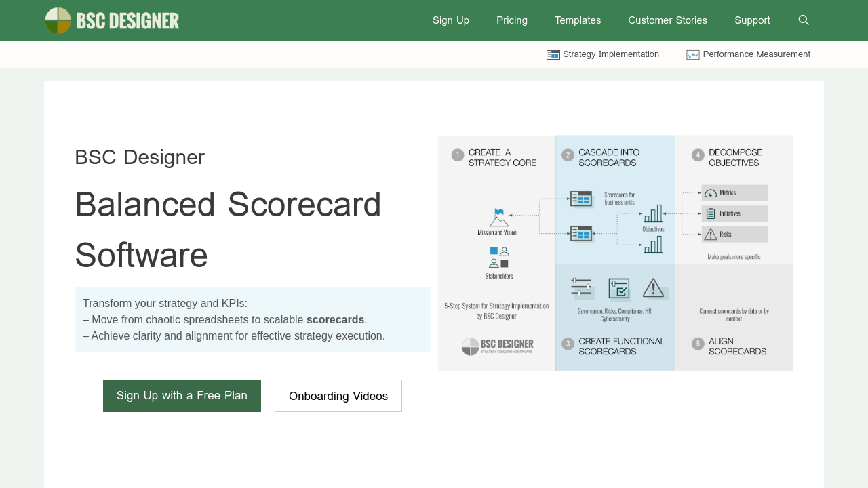The image size is (868, 488).
Task: Open the Templates menu item
Action: (x=578, y=20)
